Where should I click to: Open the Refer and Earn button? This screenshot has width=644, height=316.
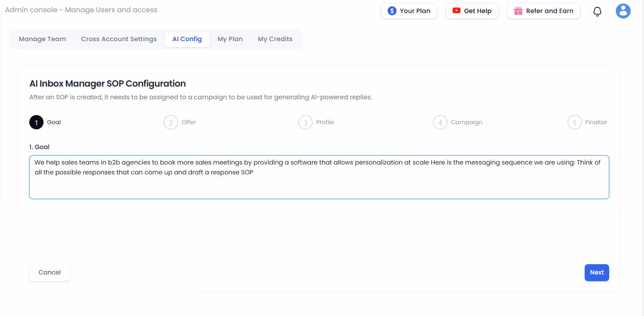[x=544, y=11]
